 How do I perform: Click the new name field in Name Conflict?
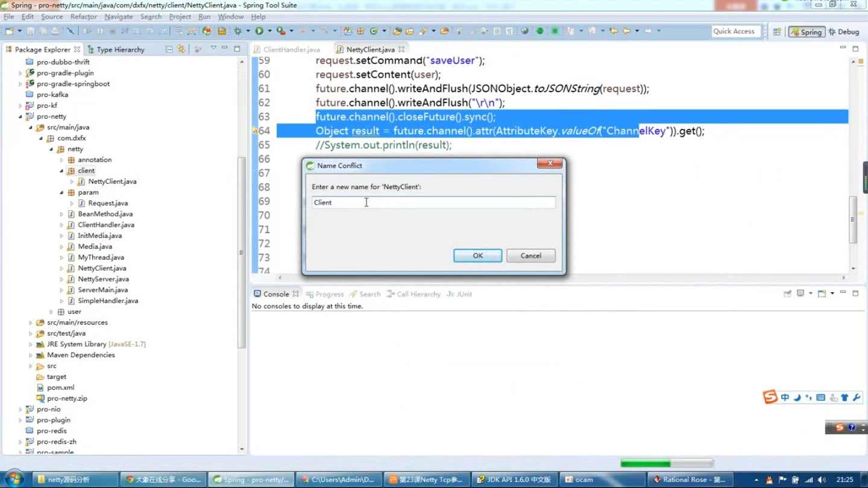pyautogui.click(x=433, y=202)
